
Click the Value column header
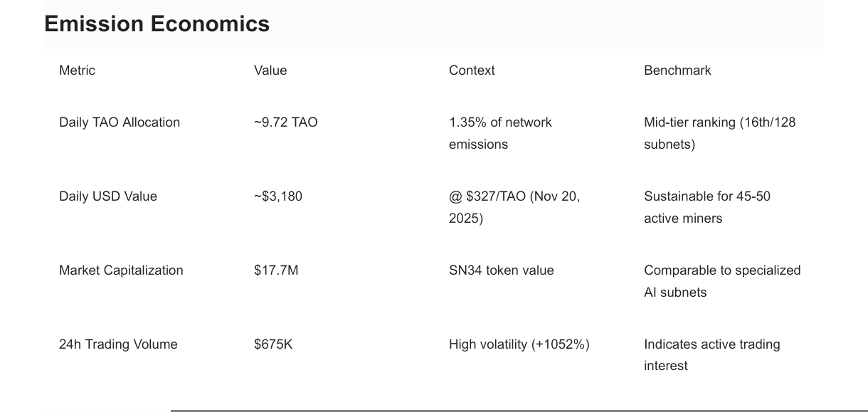tap(270, 70)
